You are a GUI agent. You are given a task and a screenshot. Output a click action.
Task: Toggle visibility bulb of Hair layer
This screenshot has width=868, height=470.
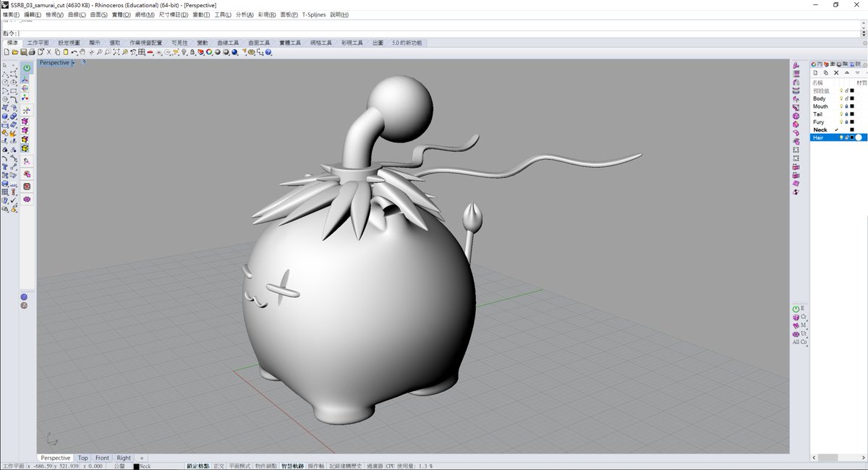tap(841, 137)
